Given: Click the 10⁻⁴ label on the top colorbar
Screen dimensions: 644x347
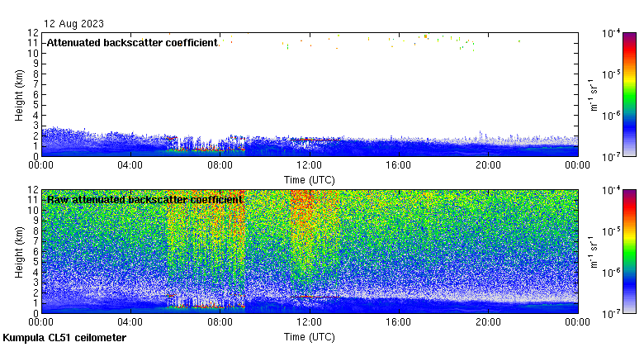Looking at the screenshot, I should [611, 33].
